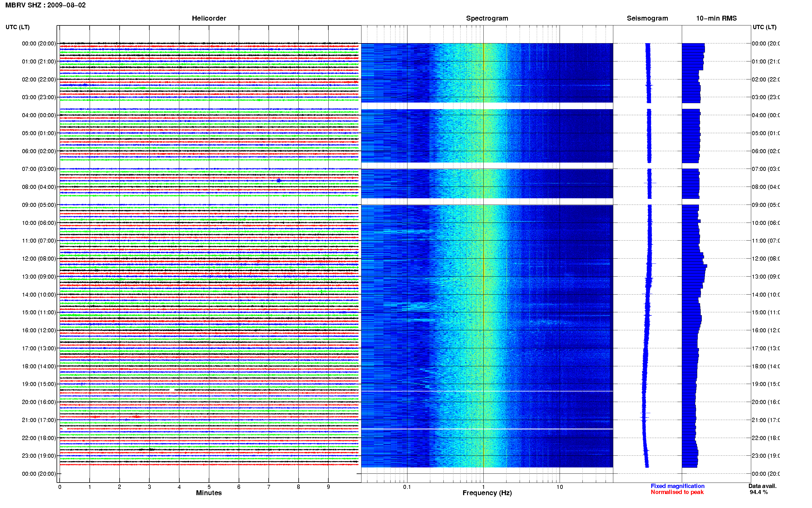This screenshot has height=508, width=812.
Task: Select helicorder time label "02:00 (22:00)"
Action: (39, 79)
